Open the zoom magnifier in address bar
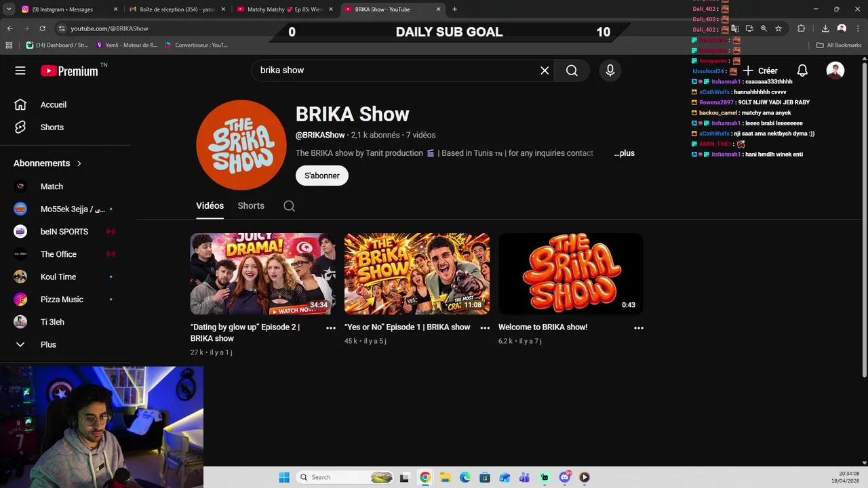This screenshot has height=488, width=868. pos(764,28)
